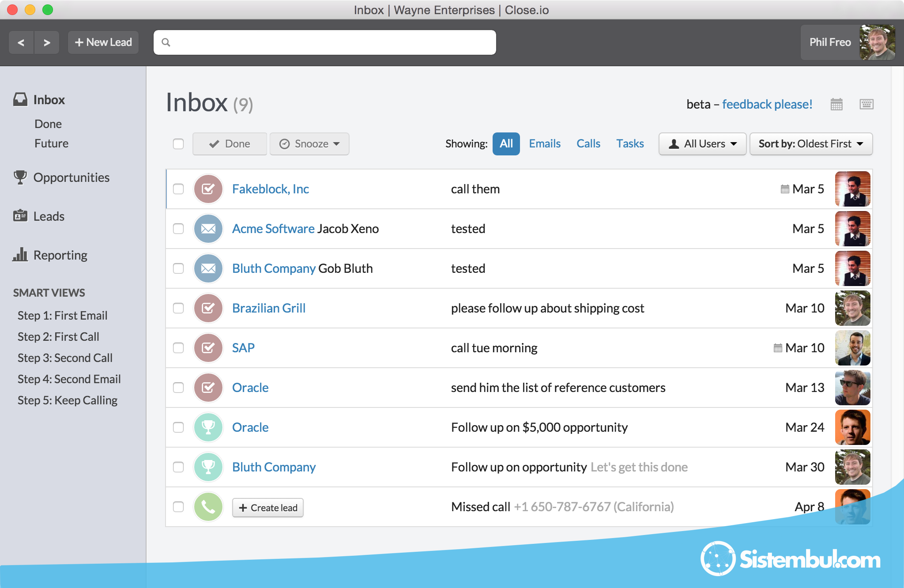Click the Create lead button
904x588 pixels.
point(268,508)
